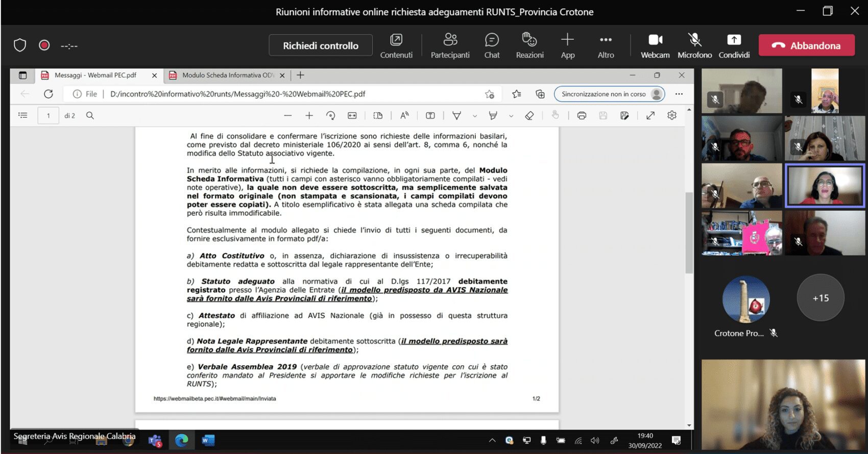The image size is (868, 454).
Task: Click the Richiedi controllo button
Action: (321, 45)
